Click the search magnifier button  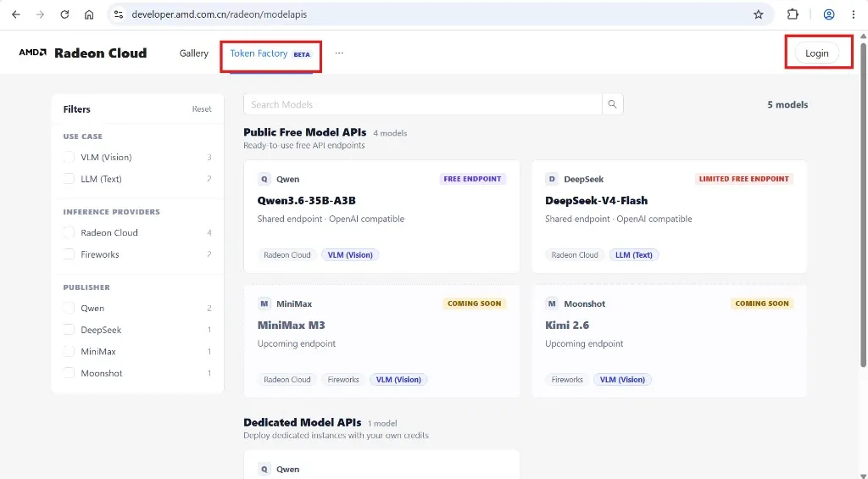(612, 104)
